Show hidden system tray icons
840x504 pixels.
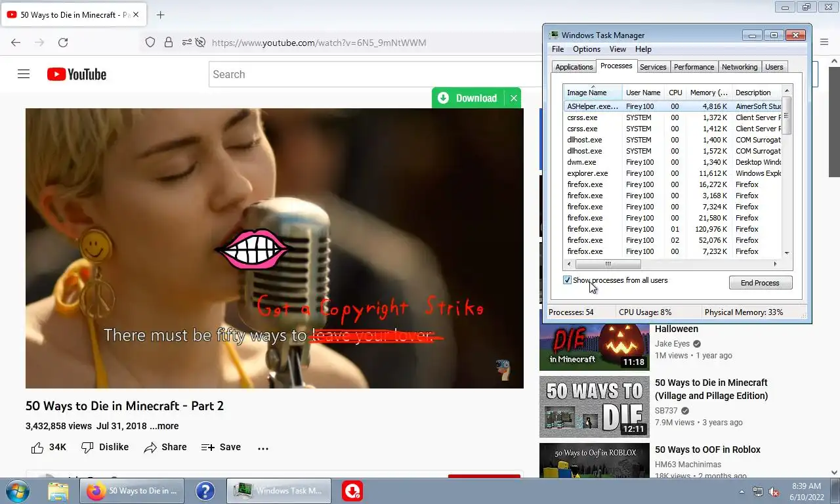coord(742,492)
